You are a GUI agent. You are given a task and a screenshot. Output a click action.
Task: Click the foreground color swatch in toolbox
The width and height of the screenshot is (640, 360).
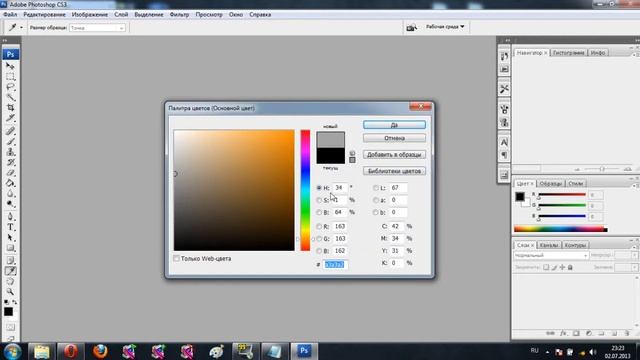point(8,312)
